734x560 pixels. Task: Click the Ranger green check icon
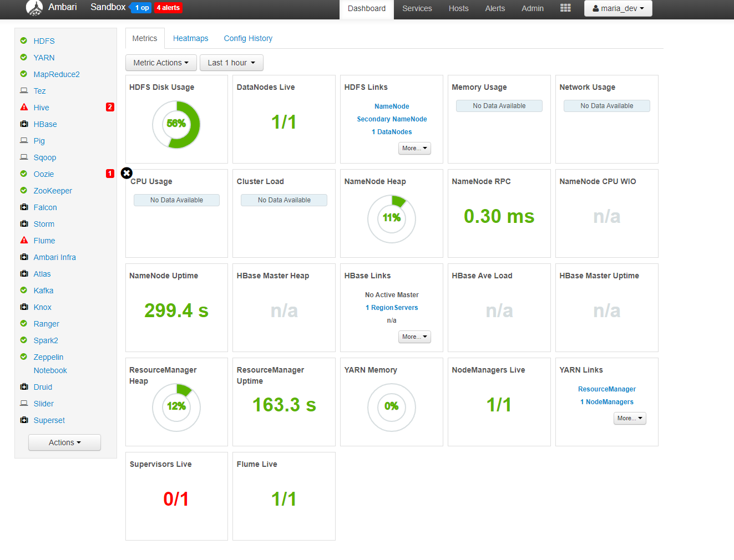click(x=24, y=323)
